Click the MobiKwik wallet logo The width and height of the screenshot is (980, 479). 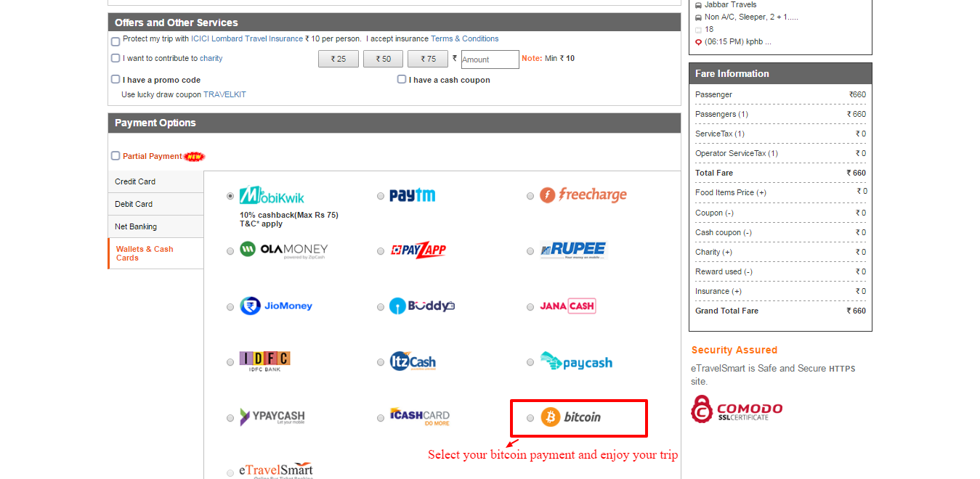[x=272, y=195]
